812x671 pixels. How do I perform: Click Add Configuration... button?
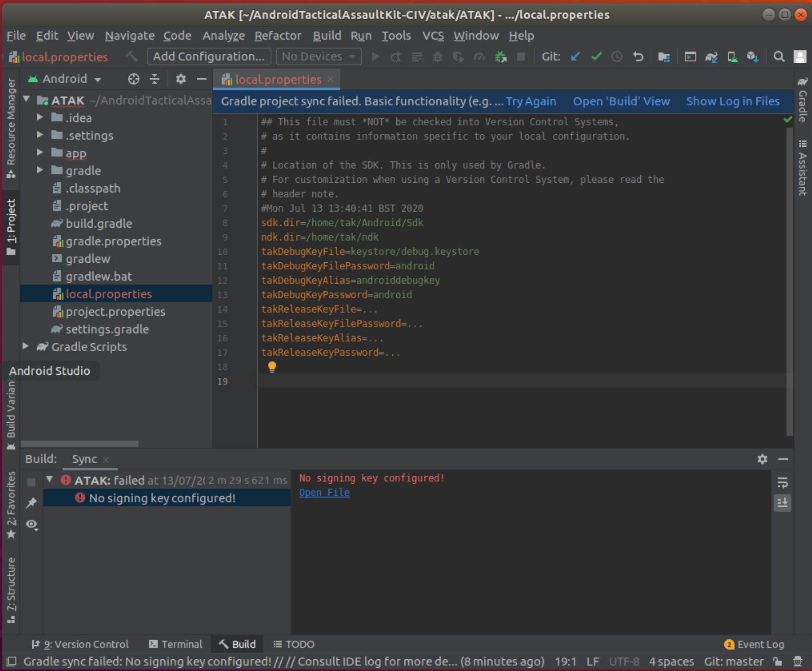pyautogui.click(x=209, y=57)
